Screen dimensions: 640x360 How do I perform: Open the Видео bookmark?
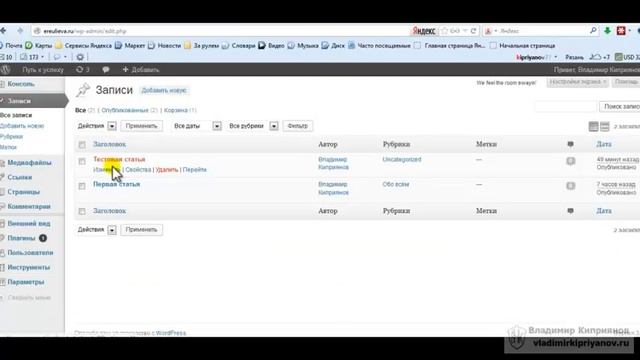click(x=271, y=45)
